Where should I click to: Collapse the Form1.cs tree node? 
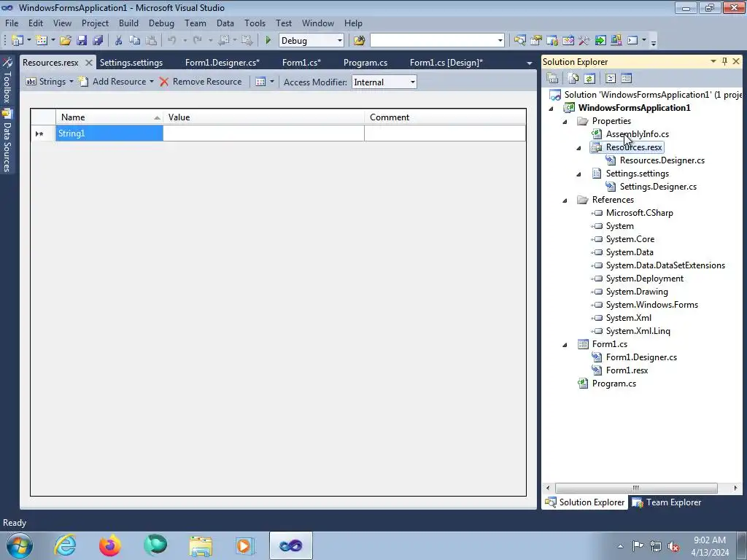[565, 344]
